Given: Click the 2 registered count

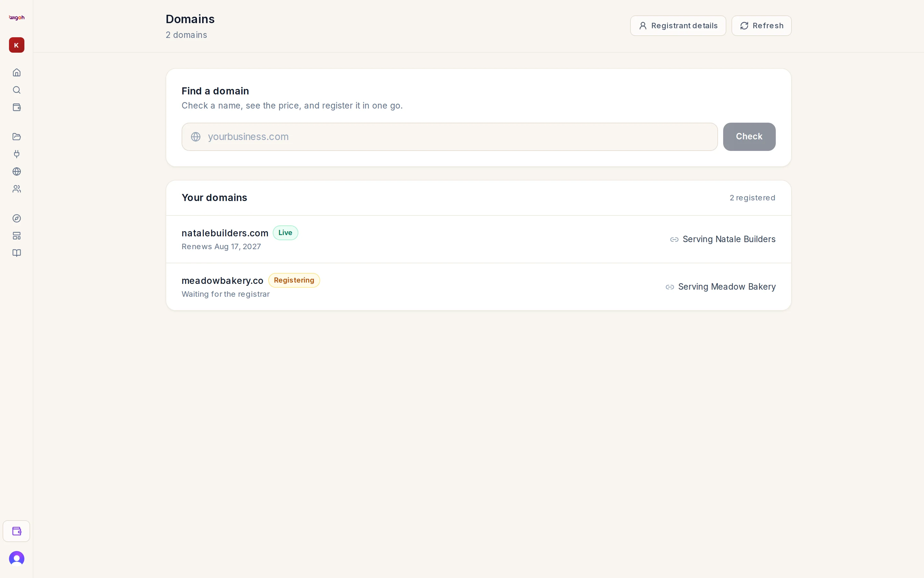Looking at the screenshot, I should coord(752,197).
